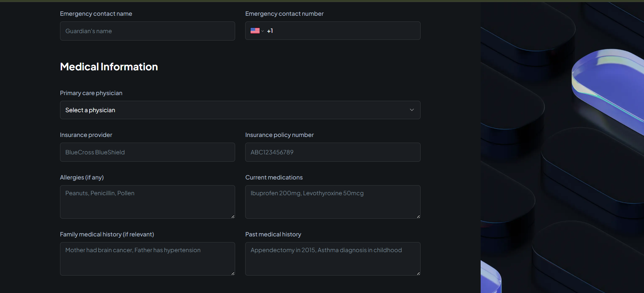Screen dimensions: 644x293
Task: Click the Allergies textarea resize handle
Action: point(233,216)
